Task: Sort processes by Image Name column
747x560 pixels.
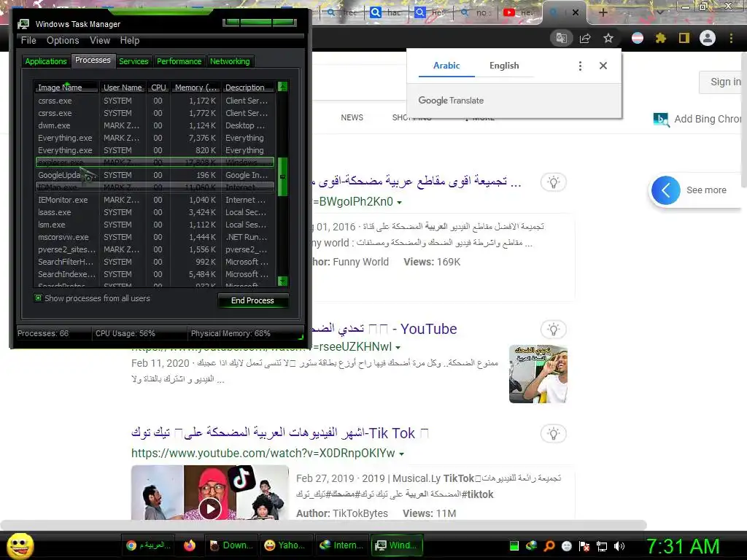Action: 66,87
